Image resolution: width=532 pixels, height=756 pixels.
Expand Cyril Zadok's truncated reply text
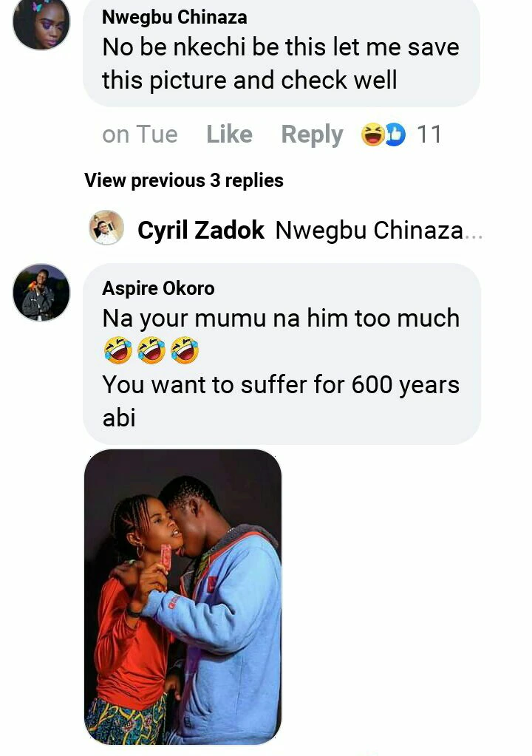click(x=379, y=231)
